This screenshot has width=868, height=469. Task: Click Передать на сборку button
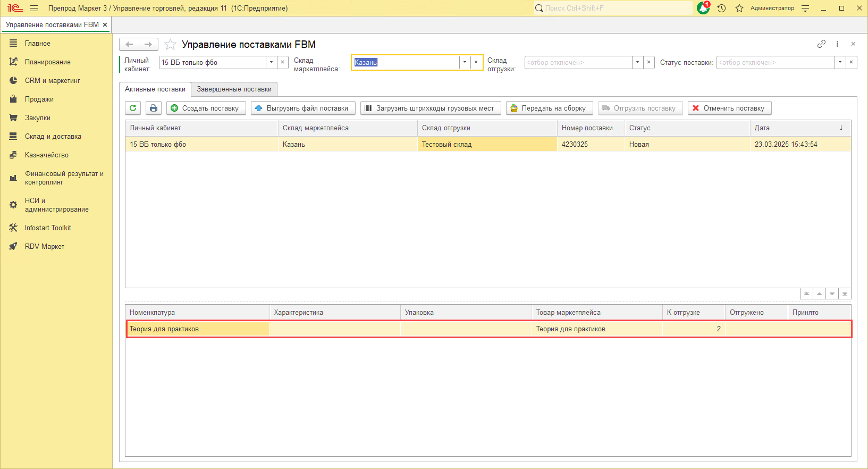click(550, 108)
